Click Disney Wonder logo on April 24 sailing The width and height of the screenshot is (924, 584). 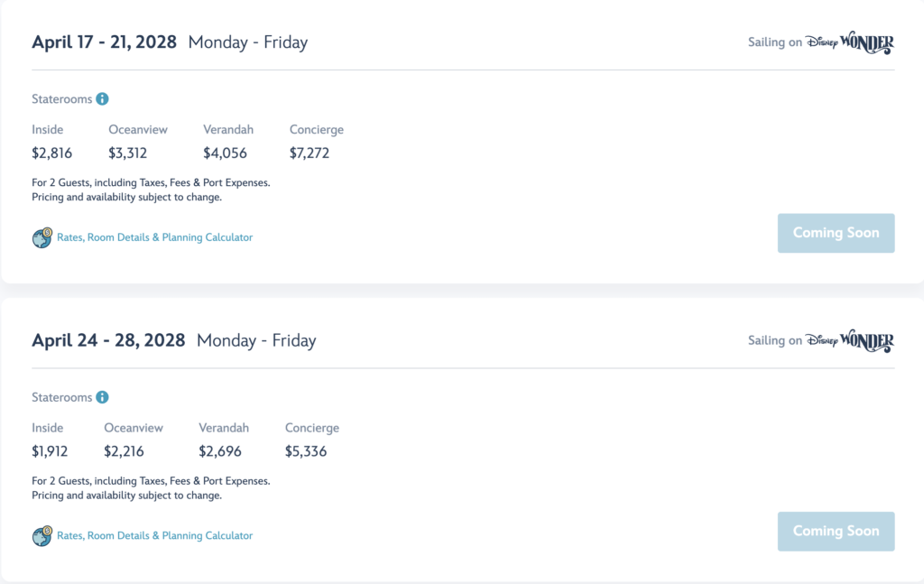pyautogui.click(x=850, y=340)
